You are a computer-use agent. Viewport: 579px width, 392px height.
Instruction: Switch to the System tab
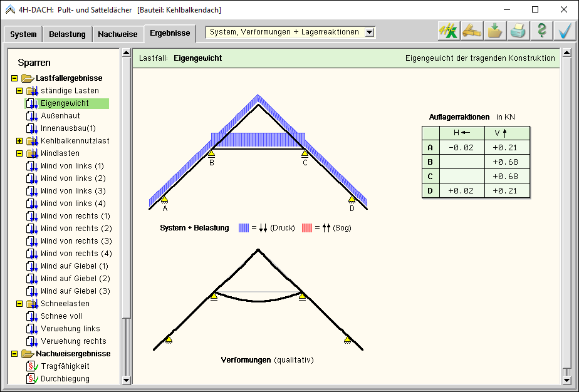coord(23,34)
